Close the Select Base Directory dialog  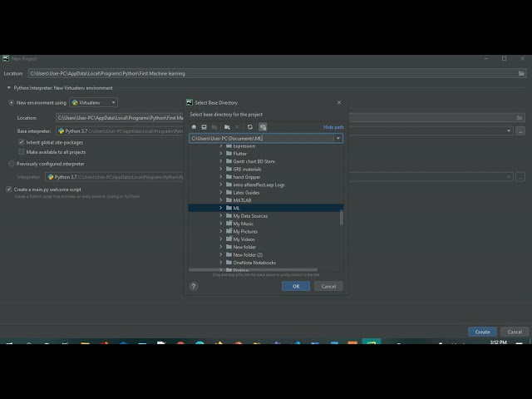point(339,102)
